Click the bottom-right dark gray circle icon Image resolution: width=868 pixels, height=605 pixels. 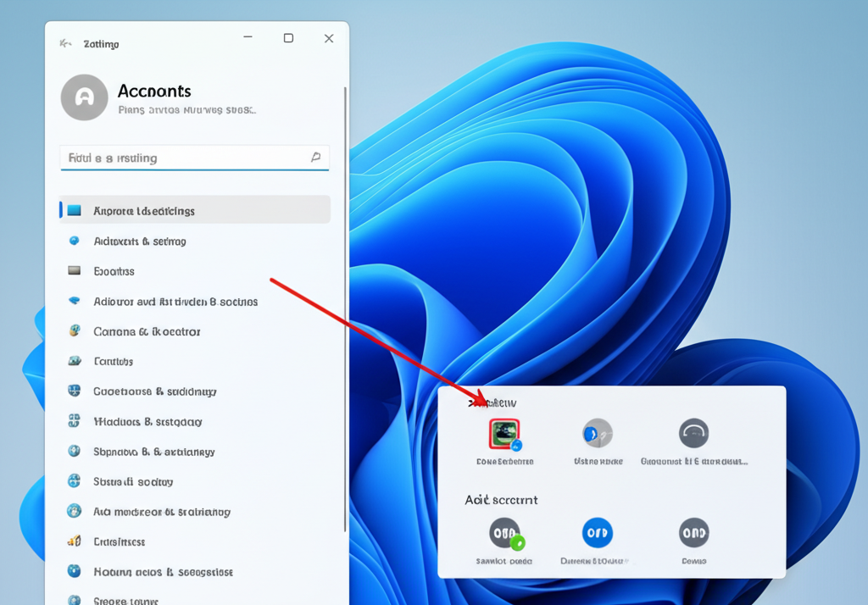click(693, 533)
